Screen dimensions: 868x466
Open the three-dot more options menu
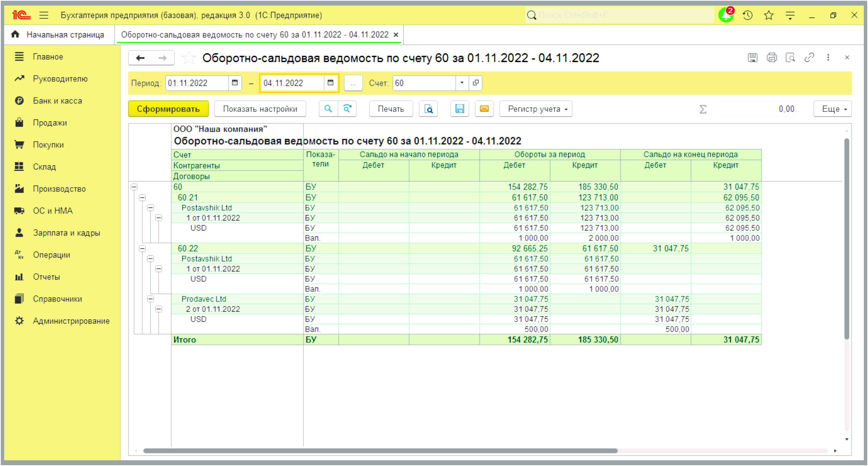click(828, 58)
